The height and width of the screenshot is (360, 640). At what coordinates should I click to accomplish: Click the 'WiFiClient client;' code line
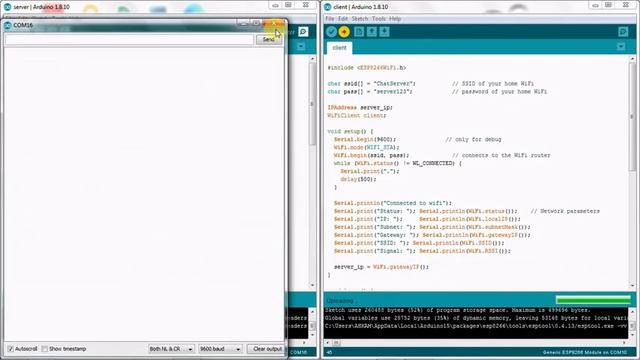point(357,116)
